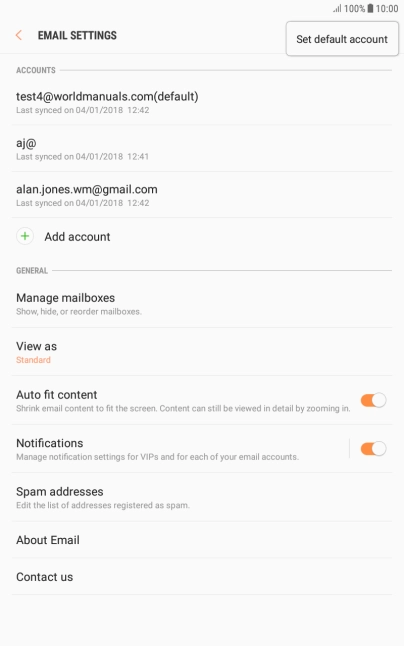Select Set default account menu option
404x646 pixels.
pyautogui.click(x=342, y=39)
